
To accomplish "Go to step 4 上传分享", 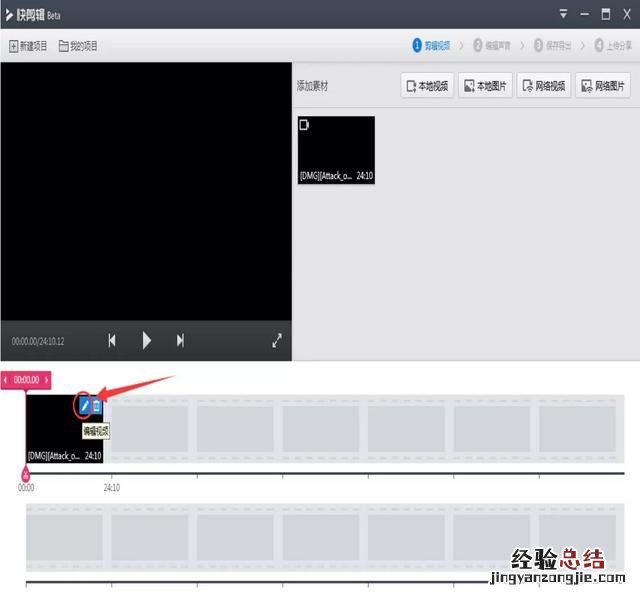I will coord(613,46).
